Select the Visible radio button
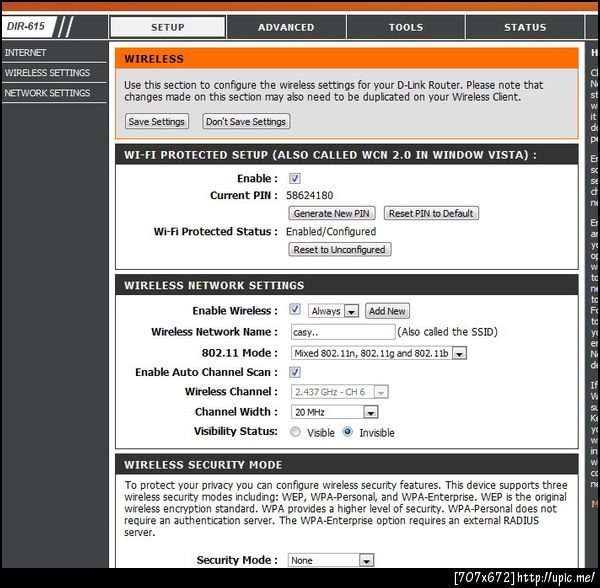This screenshot has height=588, width=600. 295,432
